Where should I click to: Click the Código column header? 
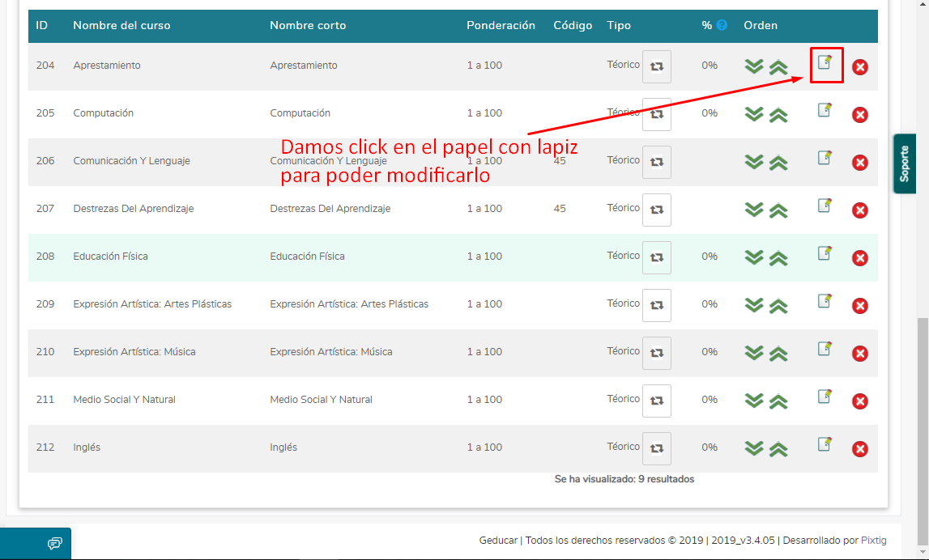[x=573, y=25]
